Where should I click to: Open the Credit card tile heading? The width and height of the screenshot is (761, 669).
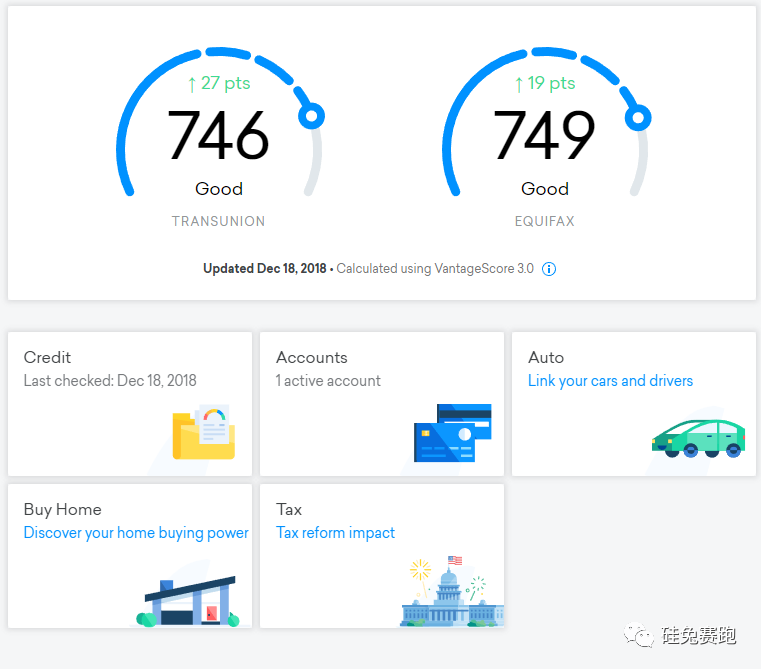click(47, 357)
